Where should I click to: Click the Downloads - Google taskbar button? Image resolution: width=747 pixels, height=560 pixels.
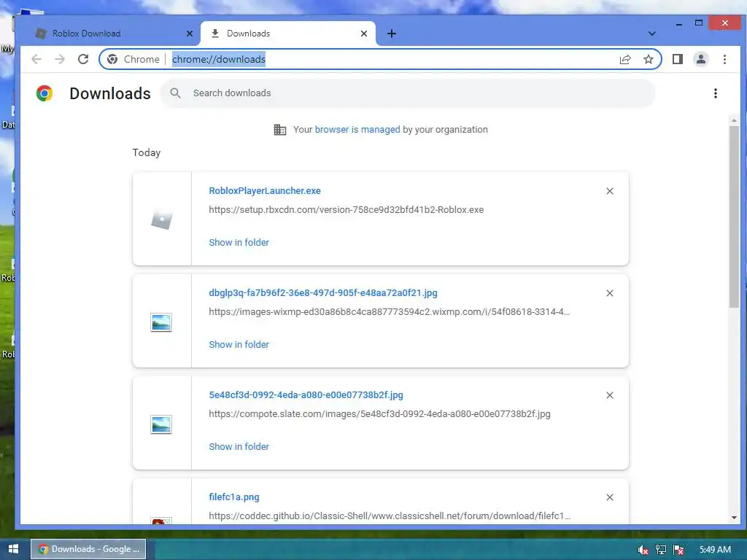coord(88,549)
